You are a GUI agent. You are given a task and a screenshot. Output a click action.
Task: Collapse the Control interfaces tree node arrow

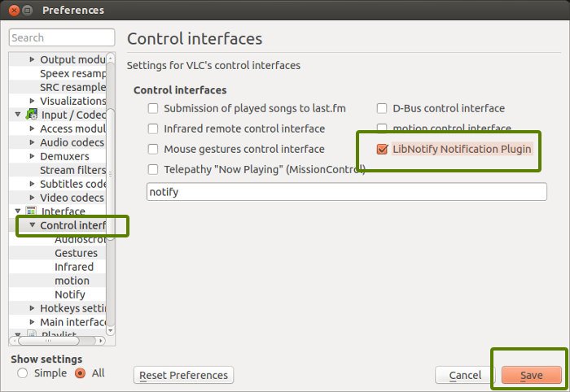(32, 225)
